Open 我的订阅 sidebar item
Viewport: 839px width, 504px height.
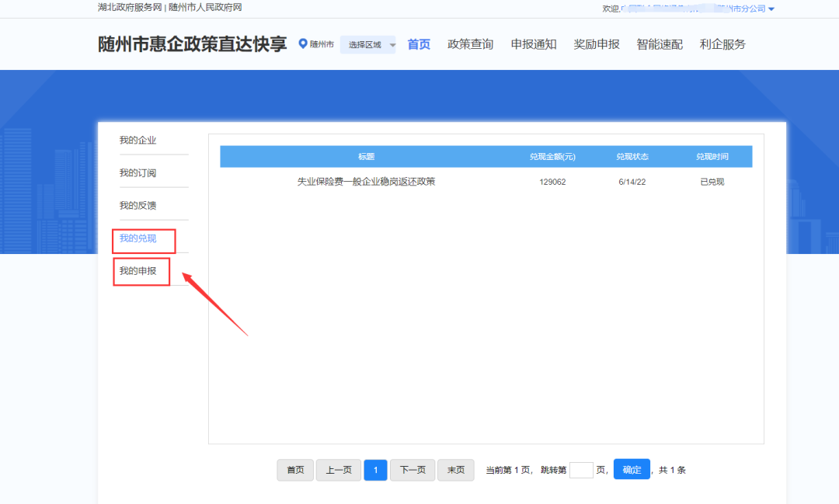pos(138,173)
